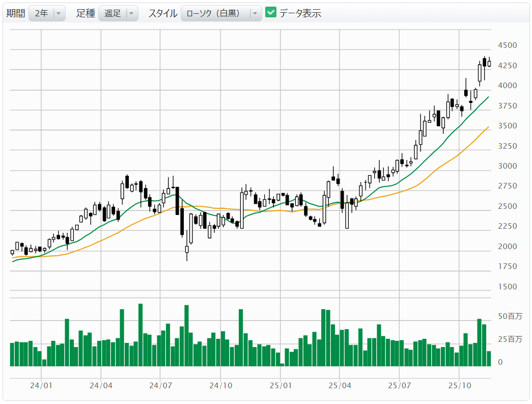The width and height of the screenshot is (532, 404).
Task: Click the 4500 price label on y-axis
Action: coord(507,45)
